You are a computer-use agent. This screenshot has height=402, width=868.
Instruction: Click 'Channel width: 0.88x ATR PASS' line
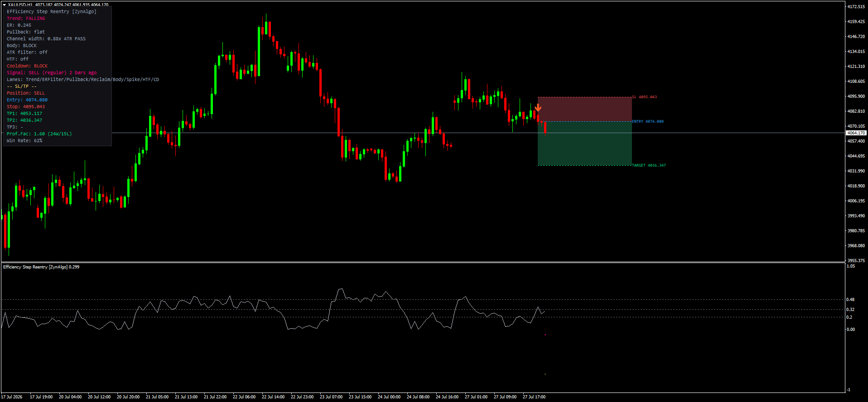[46, 39]
